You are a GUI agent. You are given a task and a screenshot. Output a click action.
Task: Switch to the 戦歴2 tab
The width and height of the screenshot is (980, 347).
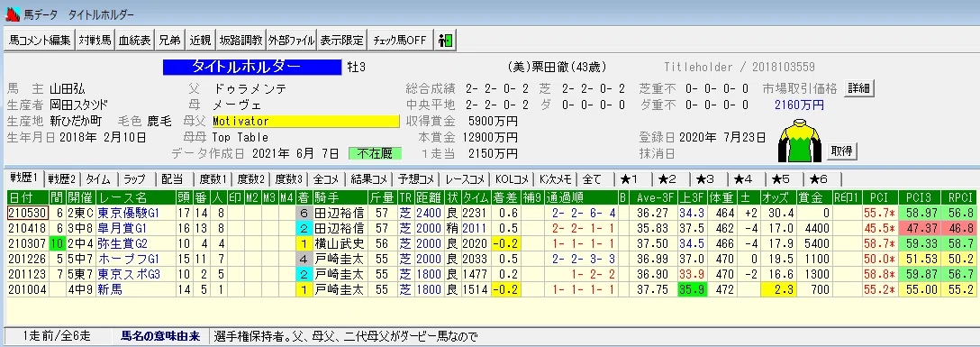click(62, 178)
